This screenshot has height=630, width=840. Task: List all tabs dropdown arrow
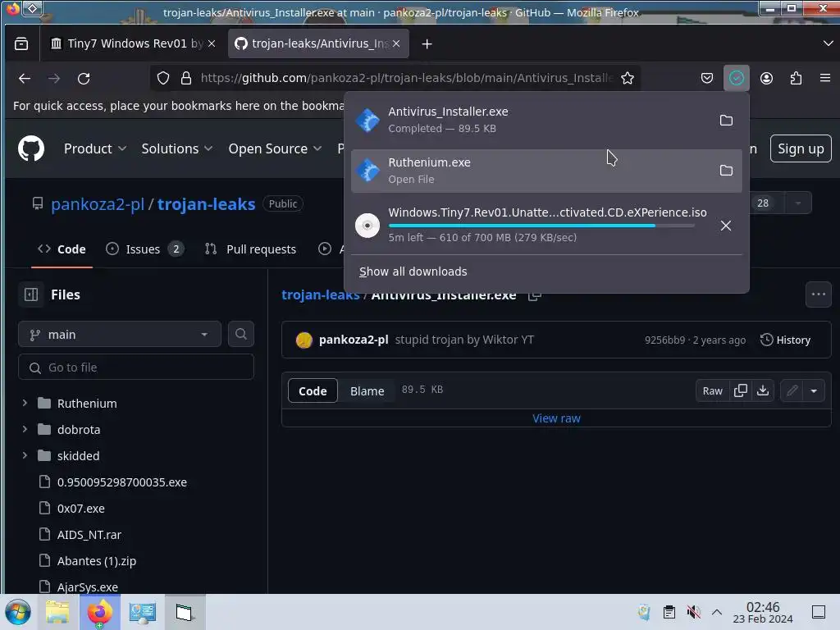tap(829, 43)
